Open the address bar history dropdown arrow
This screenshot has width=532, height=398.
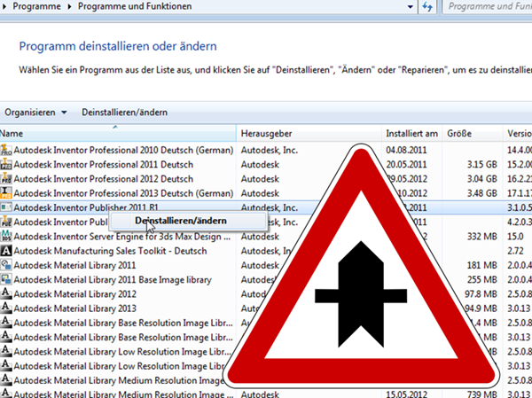tap(411, 6)
